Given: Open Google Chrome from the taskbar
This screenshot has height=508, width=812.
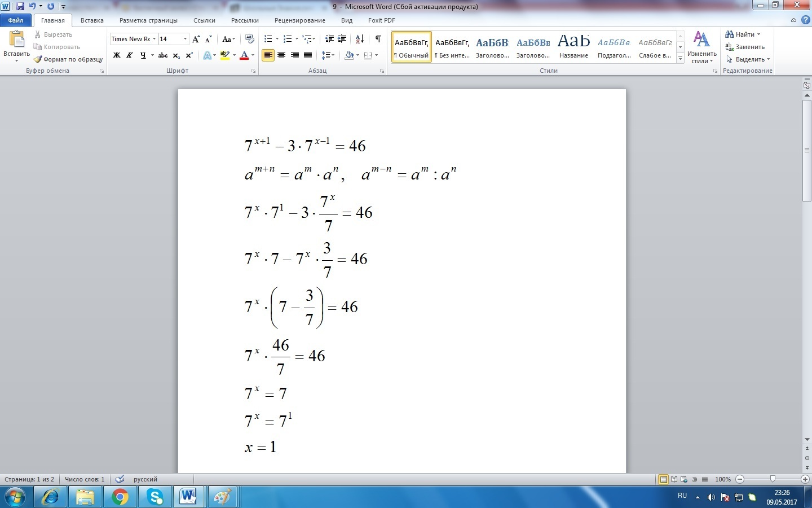Looking at the screenshot, I should (120, 497).
